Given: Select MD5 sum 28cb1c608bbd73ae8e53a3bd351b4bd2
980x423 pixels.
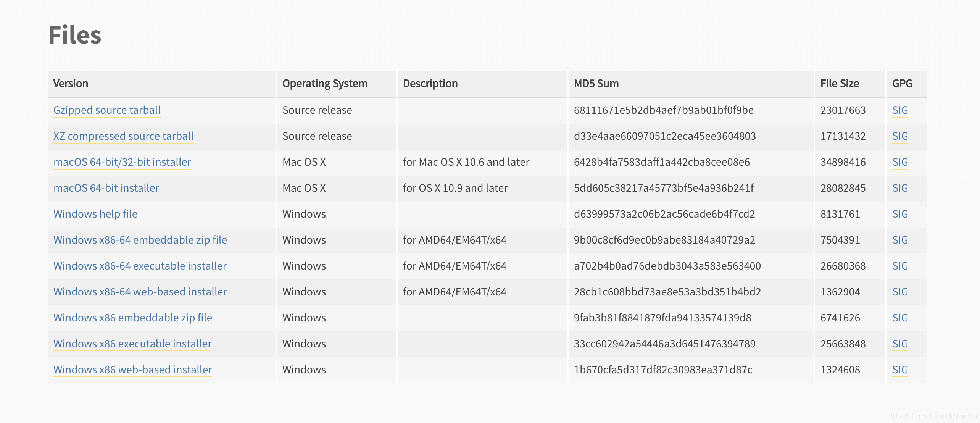Looking at the screenshot, I should click(x=667, y=292).
